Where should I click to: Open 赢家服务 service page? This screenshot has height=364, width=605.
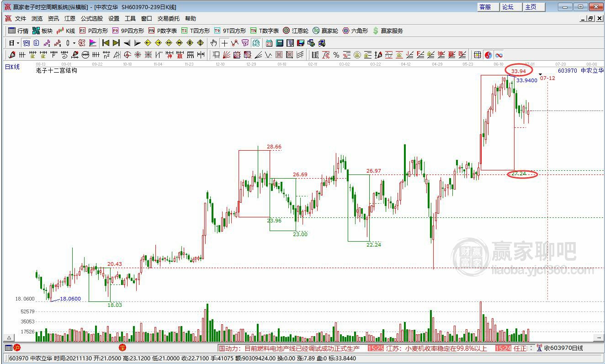click(388, 31)
